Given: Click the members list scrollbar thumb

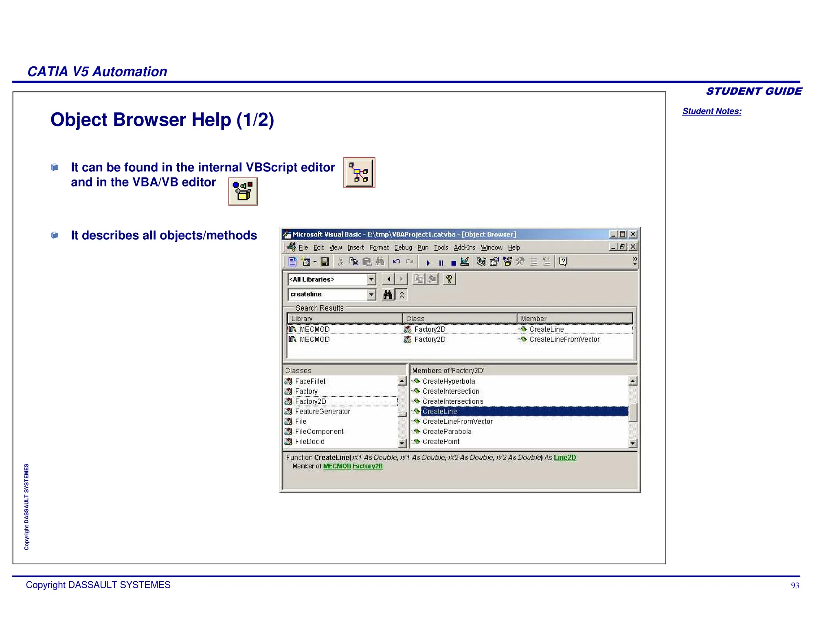Looking at the screenshot, I should point(633,412).
